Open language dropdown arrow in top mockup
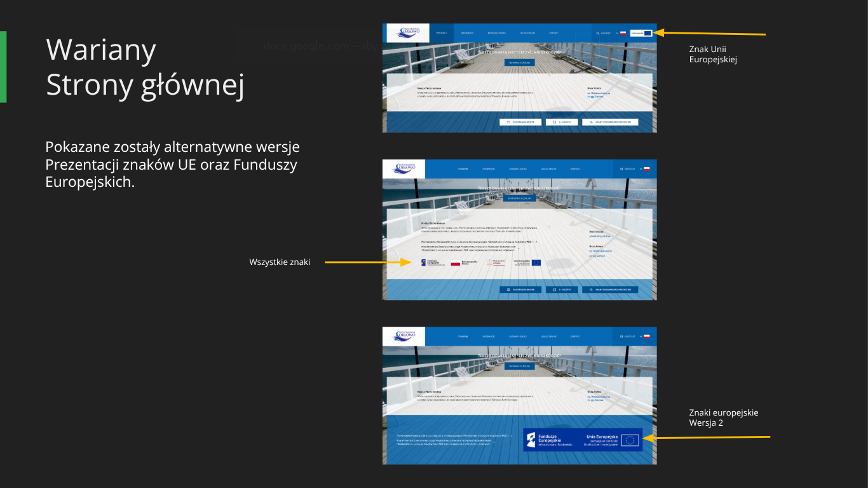Screen dimensions: 868x488 617,33
